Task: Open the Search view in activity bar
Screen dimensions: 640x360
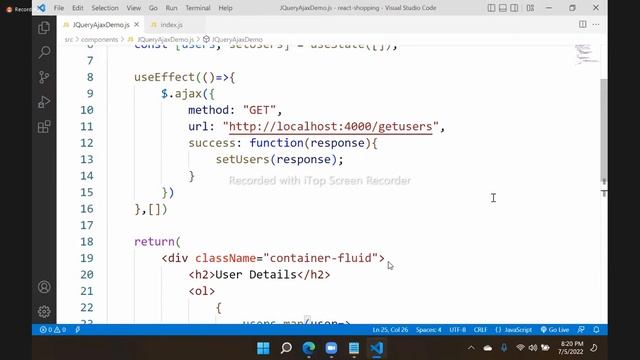Action: click(x=44, y=52)
